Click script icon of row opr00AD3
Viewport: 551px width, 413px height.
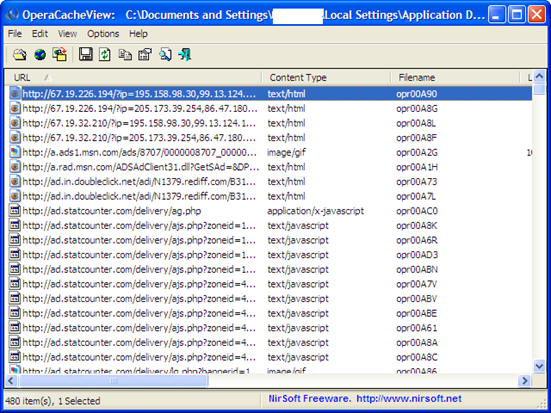[x=14, y=254]
